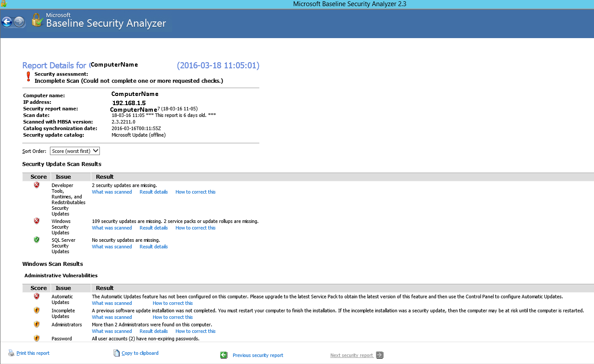This screenshot has width=594, height=364.
Task: Open What was scanned for Administrators
Action: (x=112, y=331)
